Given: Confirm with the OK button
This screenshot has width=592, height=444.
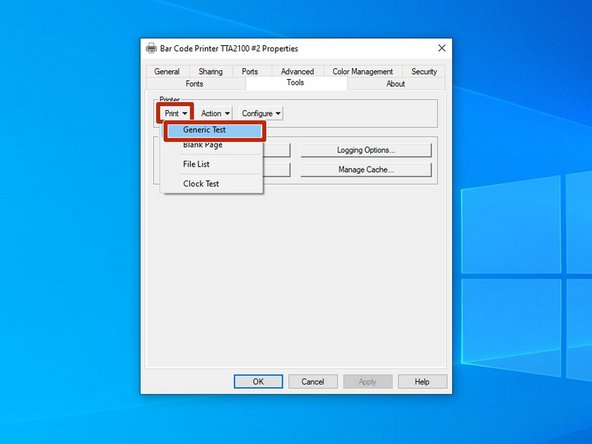Looking at the screenshot, I should tap(258, 382).
